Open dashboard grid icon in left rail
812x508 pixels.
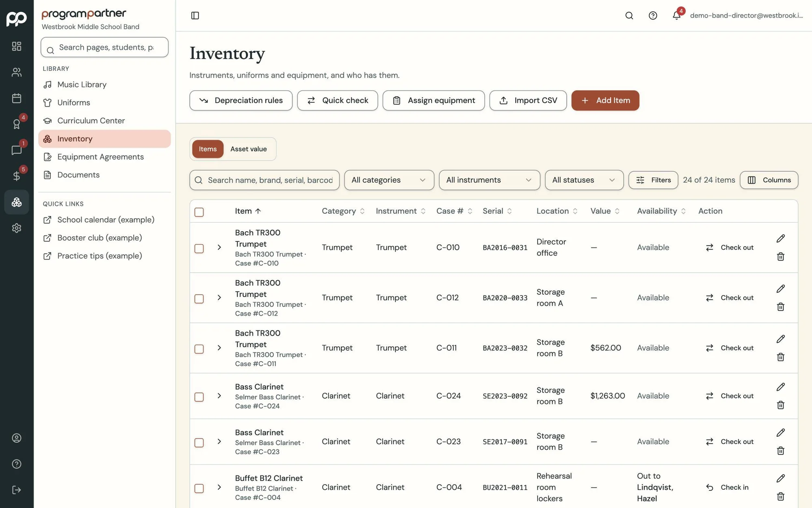(17, 46)
